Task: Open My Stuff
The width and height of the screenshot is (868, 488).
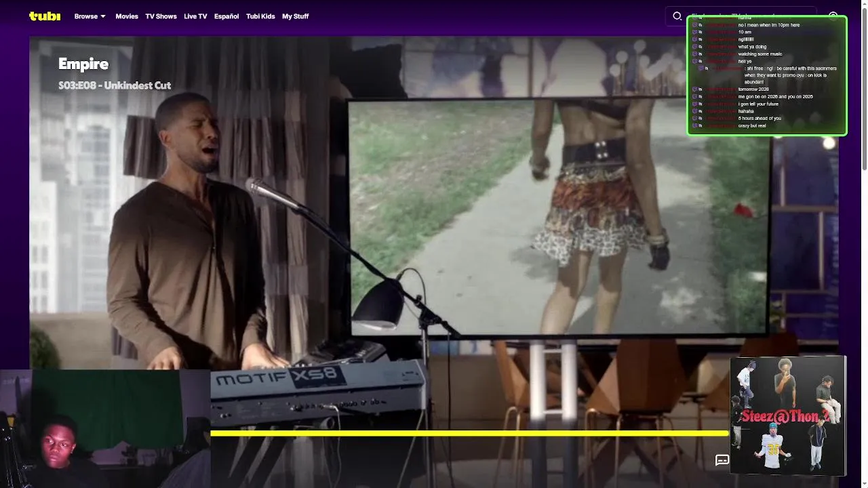Action: [x=295, y=16]
